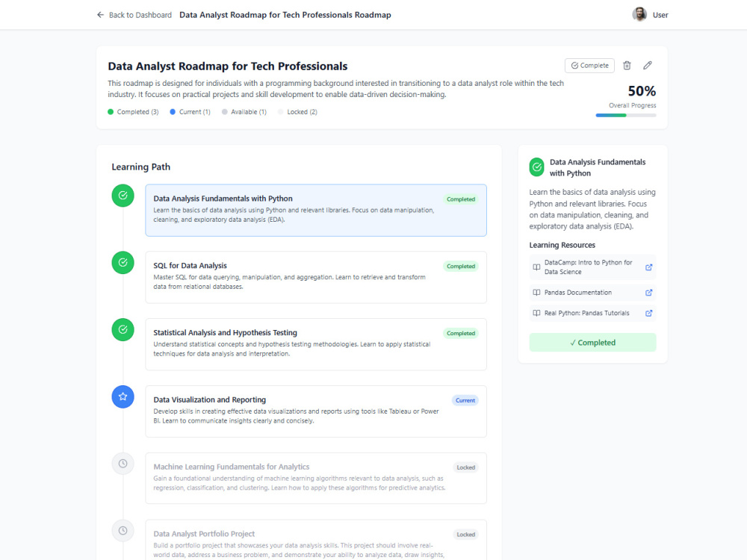The height and width of the screenshot is (560, 747).
Task: Click book icon beside Real Python resource
Action: click(536, 313)
